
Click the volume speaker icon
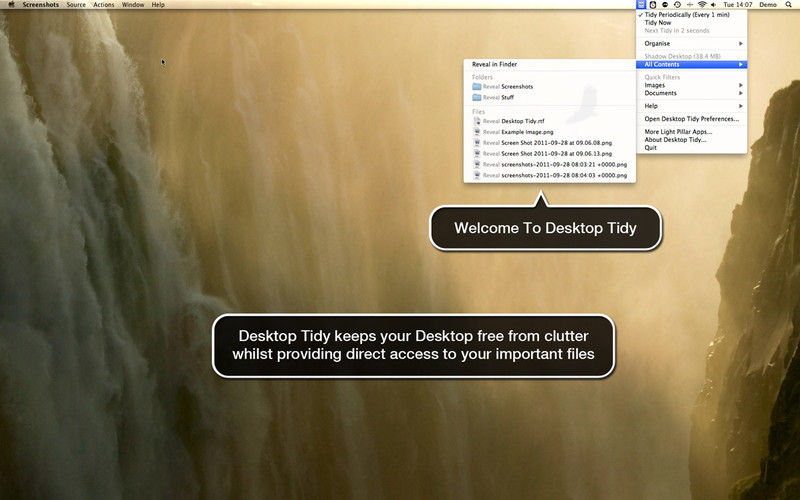(714, 5)
